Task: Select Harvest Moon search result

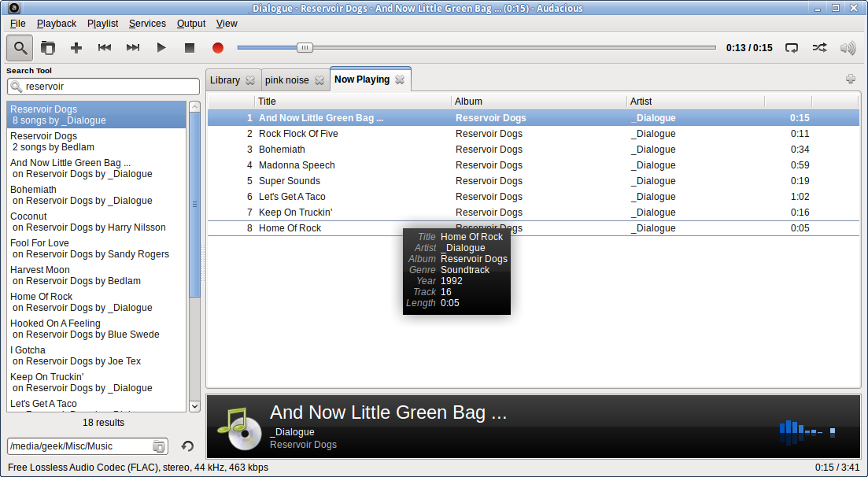Action: click(97, 275)
